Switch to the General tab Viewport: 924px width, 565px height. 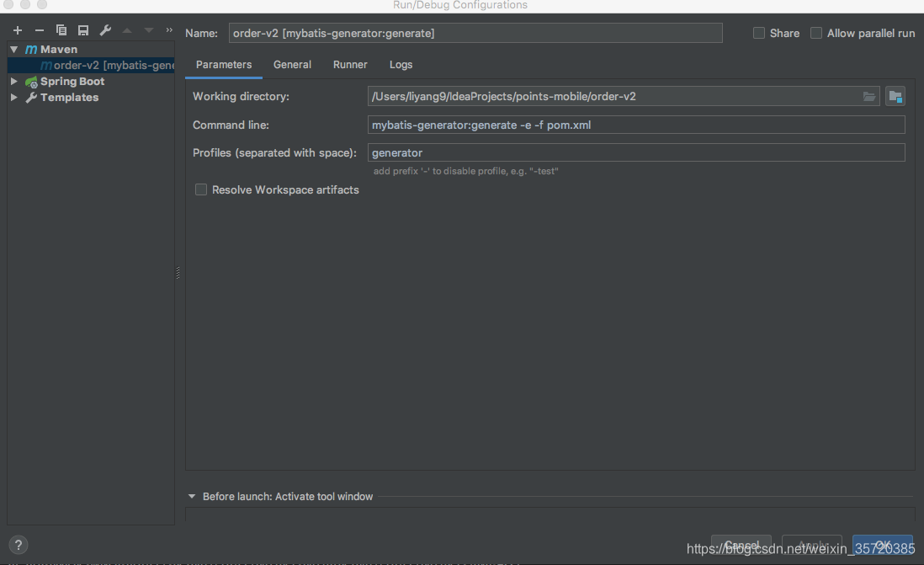pos(292,65)
